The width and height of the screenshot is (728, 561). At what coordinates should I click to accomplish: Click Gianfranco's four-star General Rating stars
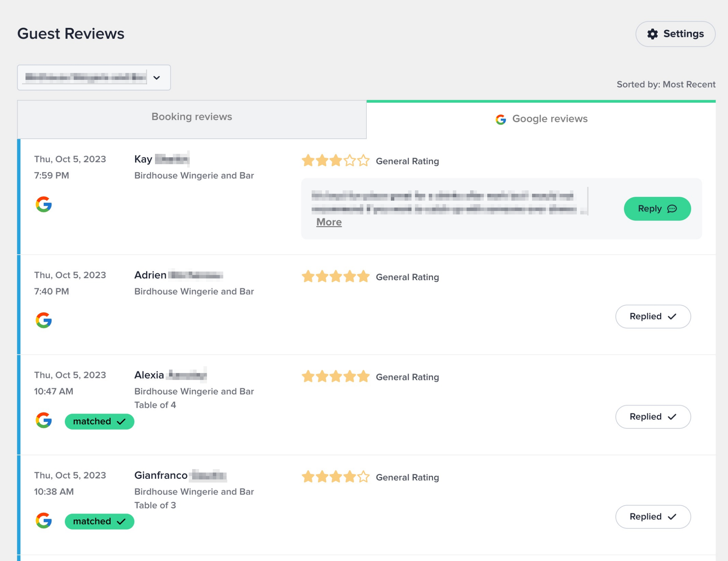[x=335, y=477]
